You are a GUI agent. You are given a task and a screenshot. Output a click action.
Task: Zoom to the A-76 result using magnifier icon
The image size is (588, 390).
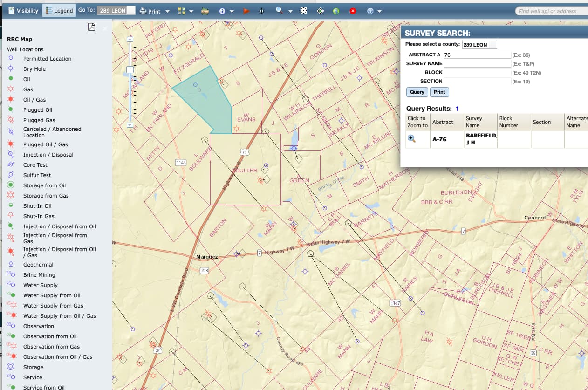click(x=411, y=138)
